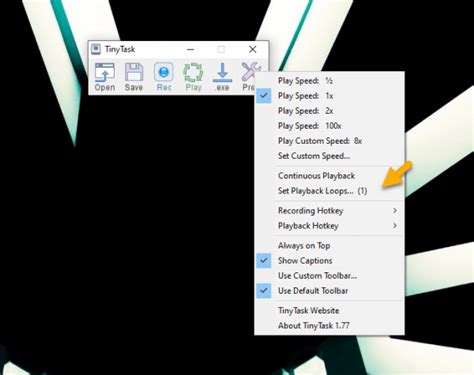Expand the Playback Hotkey submenu

pos(329,226)
